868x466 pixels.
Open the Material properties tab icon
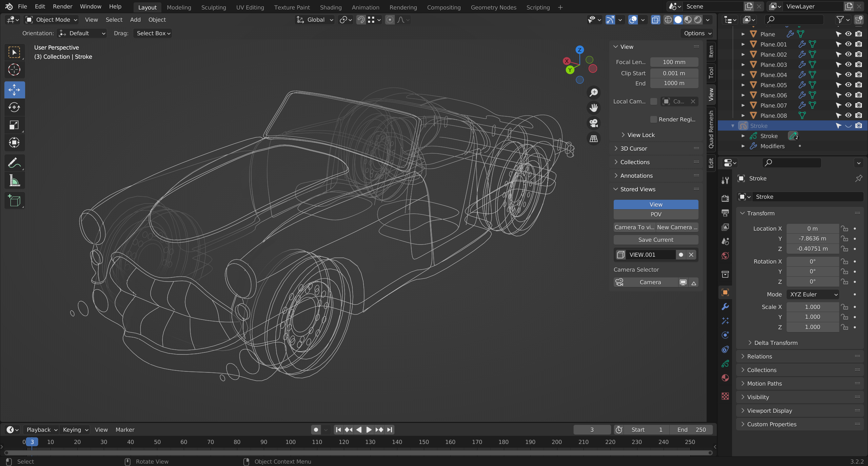click(x=725, y=378)
